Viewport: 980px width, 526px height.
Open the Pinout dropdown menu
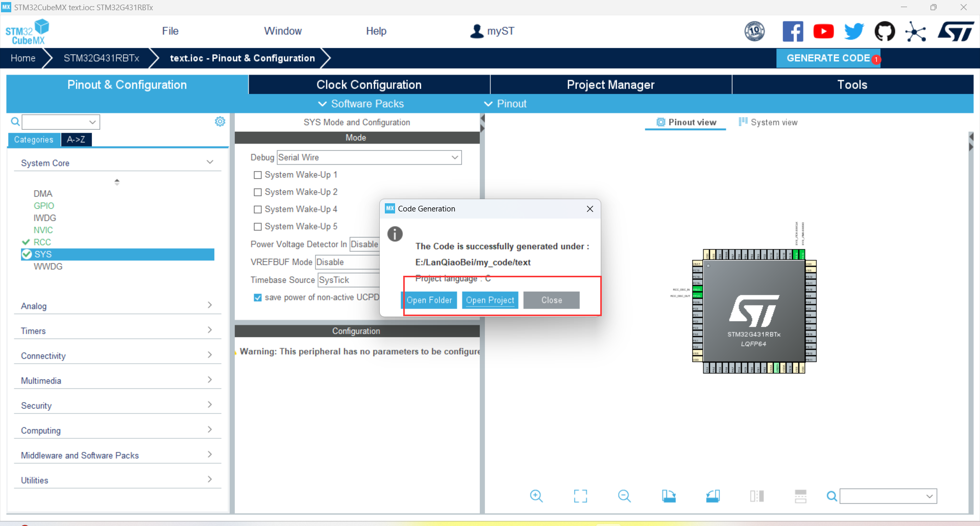505,104
